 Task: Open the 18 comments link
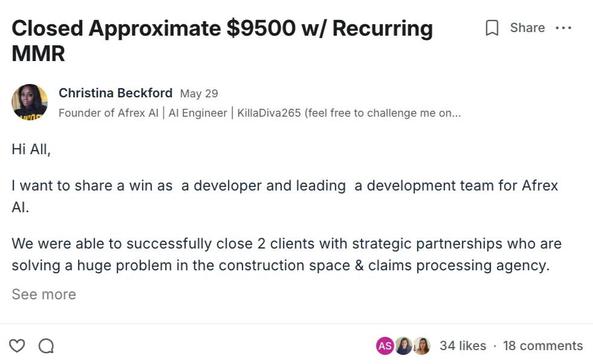click(543, 346)
